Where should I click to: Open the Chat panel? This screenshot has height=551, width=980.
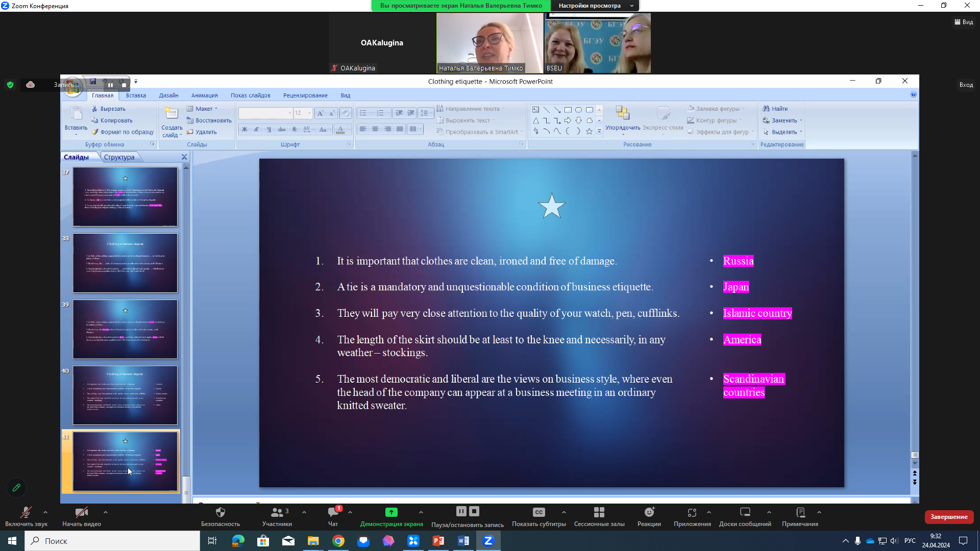[x=333, y=512]
